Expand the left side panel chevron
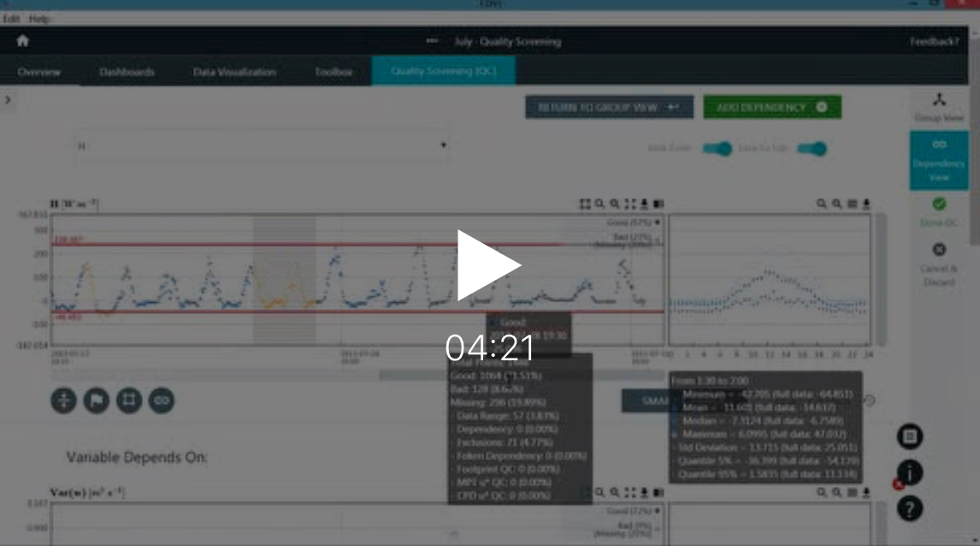Viewport: 980px width, 546px height. click(x=8, y=100)
